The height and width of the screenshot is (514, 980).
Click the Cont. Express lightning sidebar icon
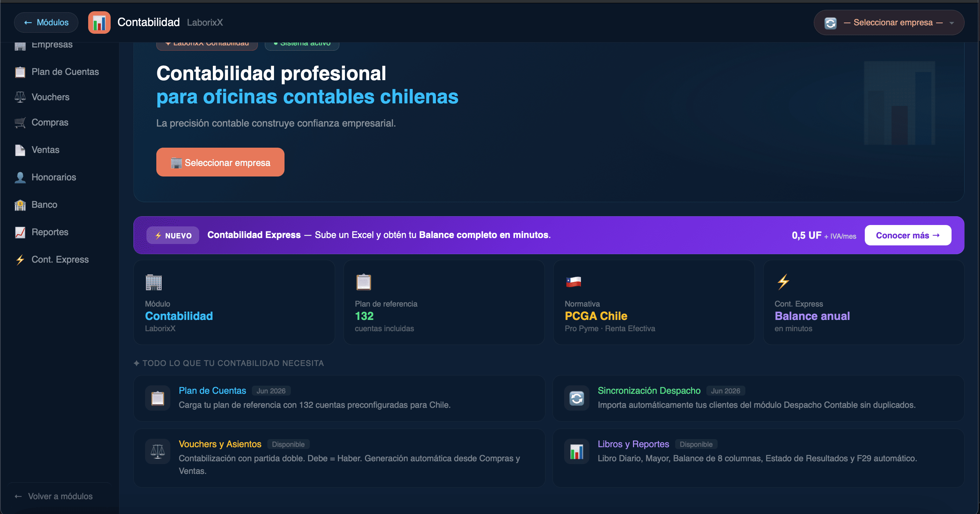click(20, 260)
